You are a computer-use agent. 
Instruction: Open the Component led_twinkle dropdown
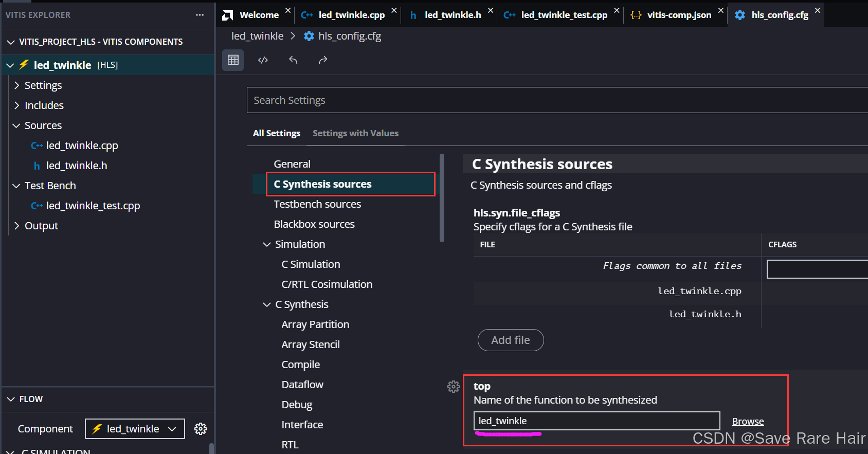(135, 429)
